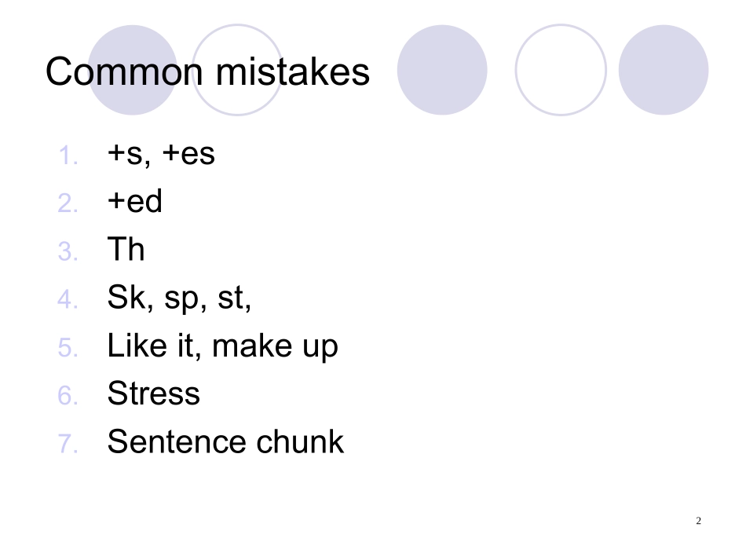Image resolution: width=746 pixels, height=560 pixels.
Task: Click the "Stress" list item
Action: 153,394
